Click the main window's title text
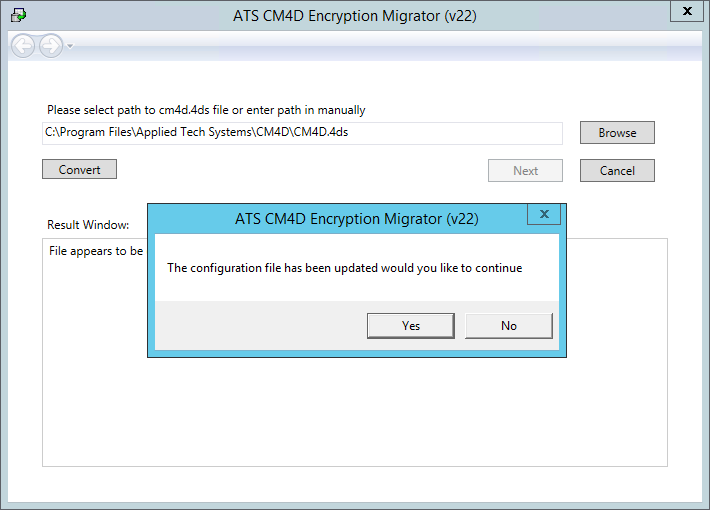 click(x=356, y=17)
